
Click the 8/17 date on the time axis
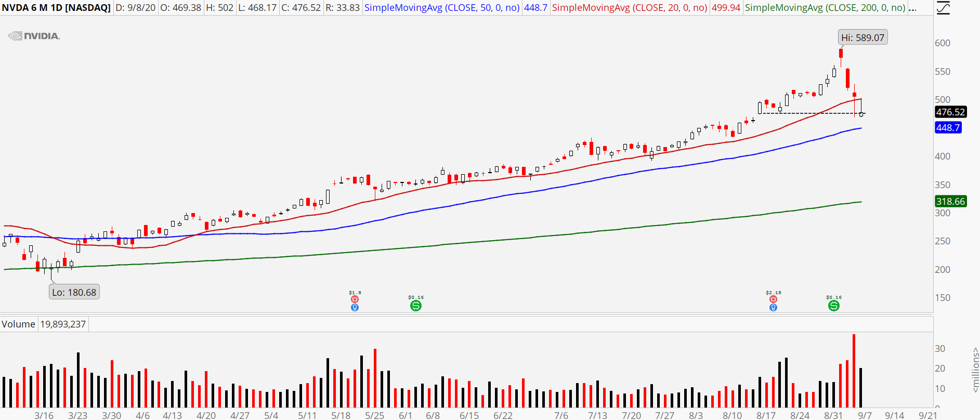(x=766, y=415)
